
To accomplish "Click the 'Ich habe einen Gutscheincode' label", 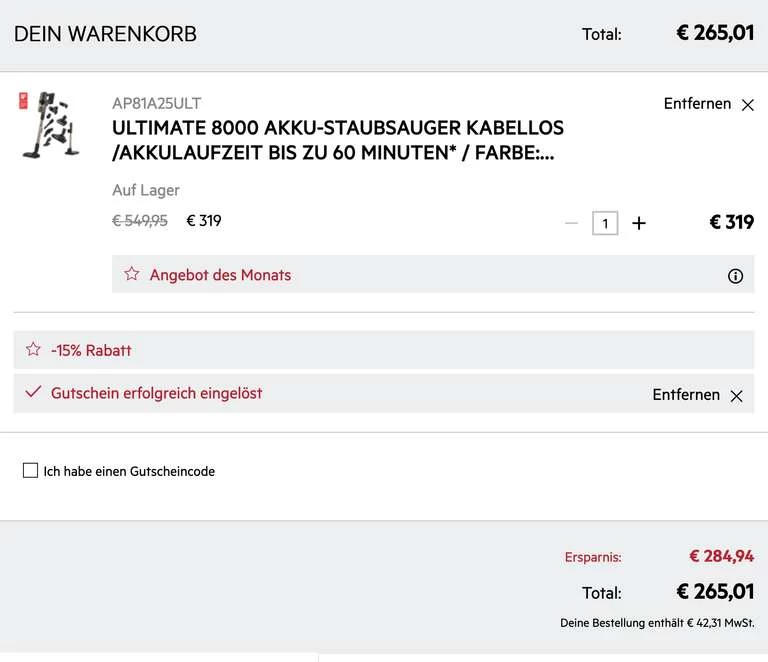I will pos(129,471).
